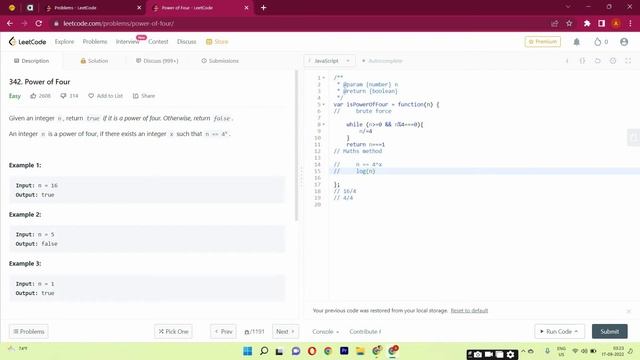Open Problems in navigation bar

[95, 42]
